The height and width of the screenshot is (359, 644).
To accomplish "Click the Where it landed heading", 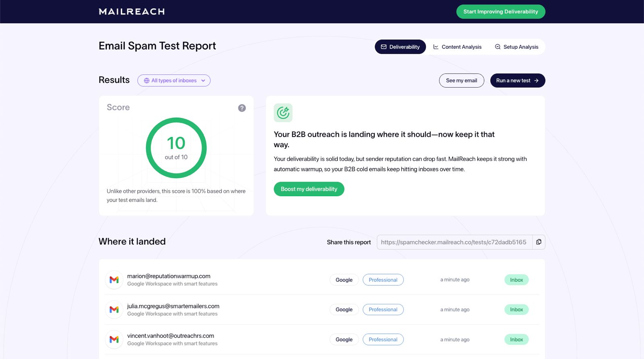I will click(132, 241).
